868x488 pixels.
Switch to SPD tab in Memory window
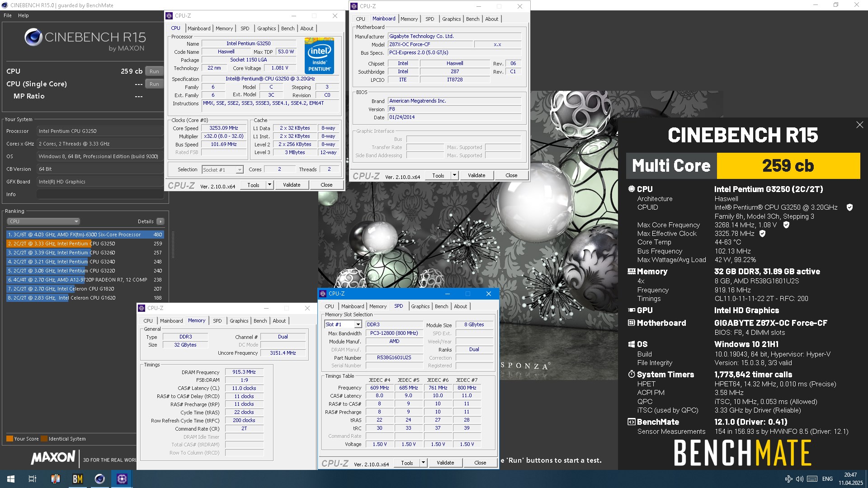tap(217, 321)
